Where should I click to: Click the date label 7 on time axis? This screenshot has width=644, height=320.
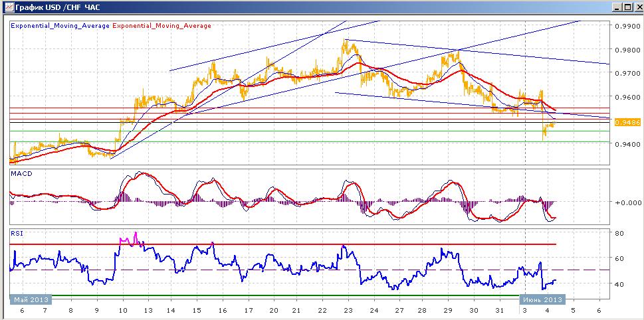tap(45, 311)
